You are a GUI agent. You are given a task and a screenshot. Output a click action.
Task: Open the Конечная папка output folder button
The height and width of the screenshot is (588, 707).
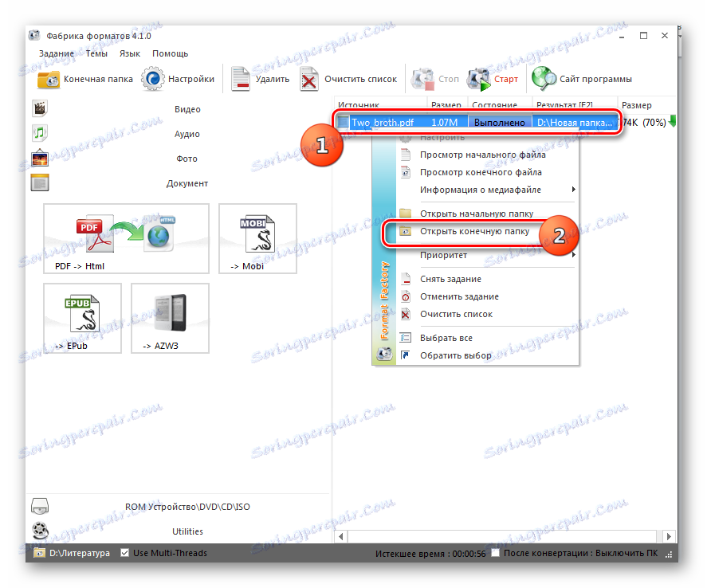click(x=84, y=80)
